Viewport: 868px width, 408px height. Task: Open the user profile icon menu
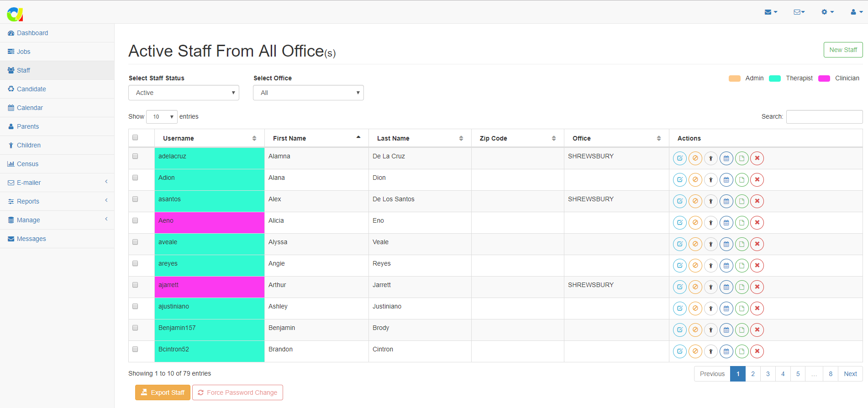(x=856, y=12)
